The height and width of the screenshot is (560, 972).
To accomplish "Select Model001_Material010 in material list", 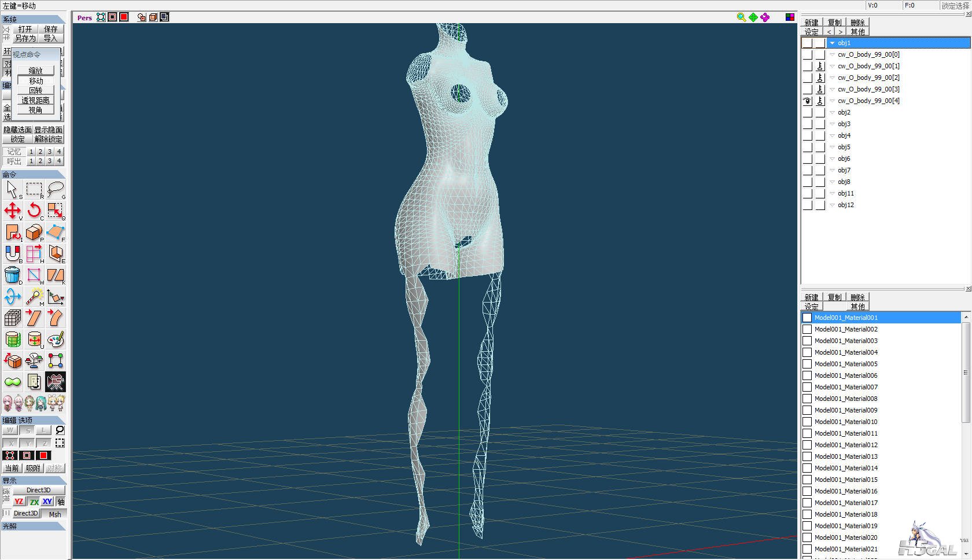I will point(846,422).
